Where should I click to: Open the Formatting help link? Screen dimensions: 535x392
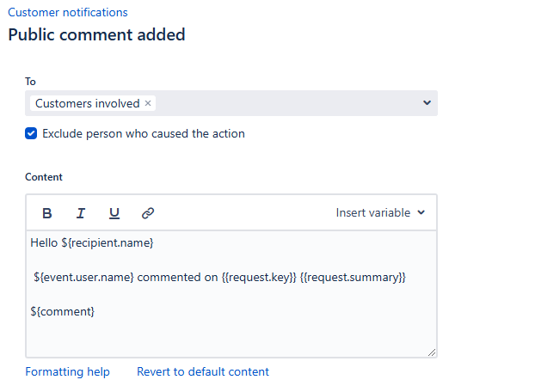[x=68, y=371]
